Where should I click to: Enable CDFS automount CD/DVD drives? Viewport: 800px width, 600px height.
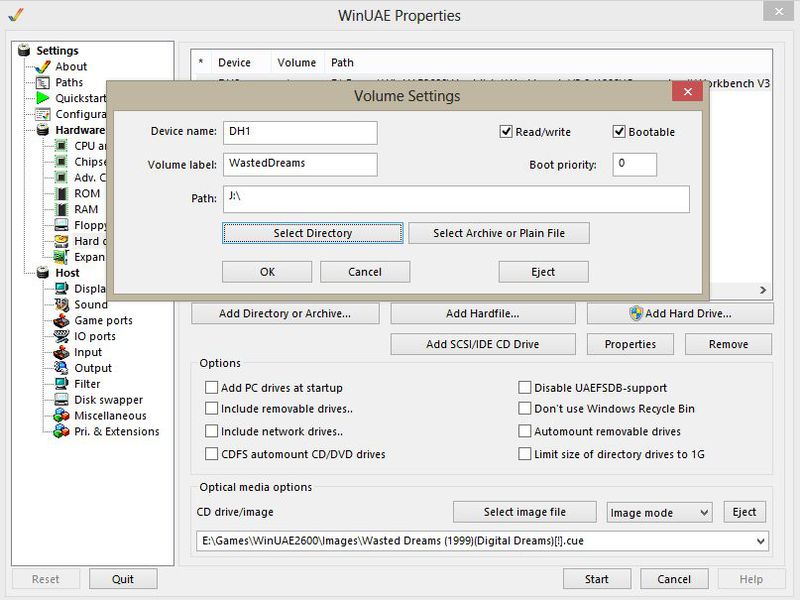click(211, 454)
